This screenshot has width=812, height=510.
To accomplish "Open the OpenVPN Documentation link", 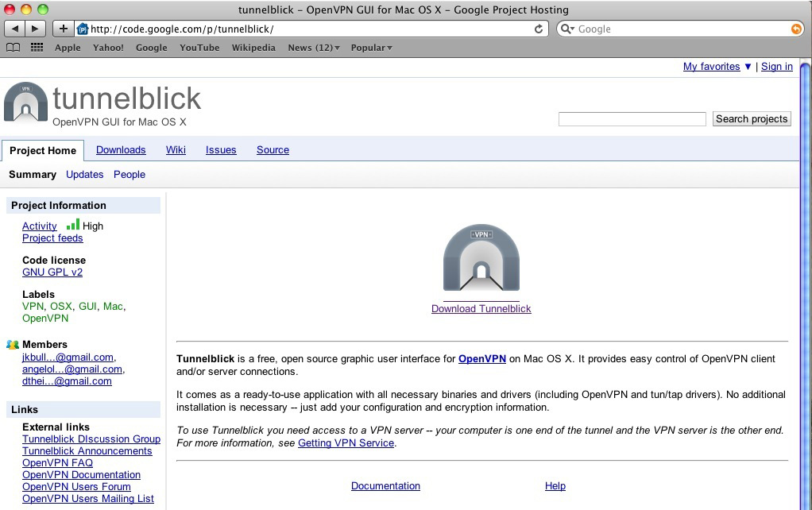I will (81, 475).
